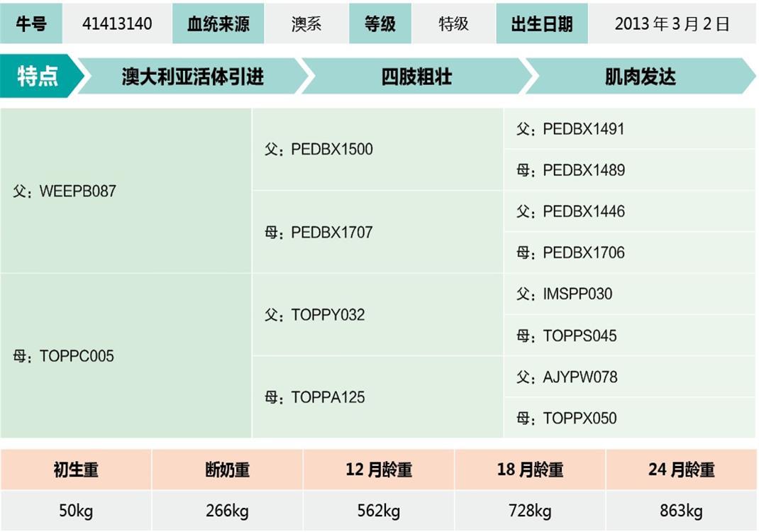Viewport: 759px width, 532px height.
Task: Select the 澳大利亚活体引进 feature banner
Action: [192, 76]
